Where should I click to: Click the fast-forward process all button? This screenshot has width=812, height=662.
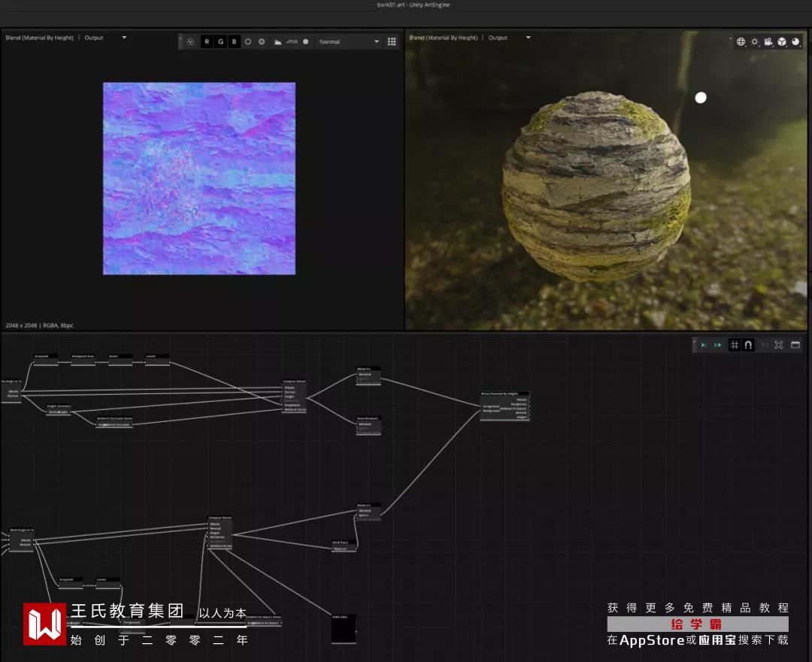pyautogui.click(x=718, y=345)
